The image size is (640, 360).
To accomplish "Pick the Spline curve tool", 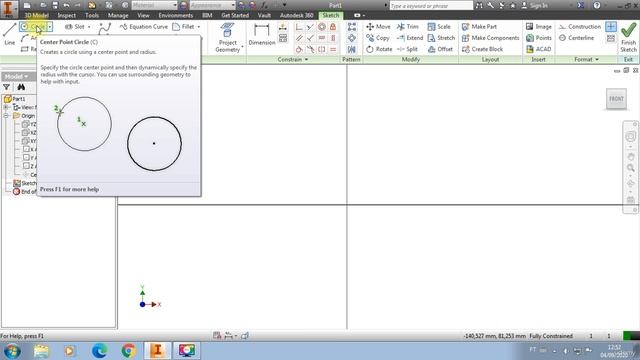I will tap(105, 28).
